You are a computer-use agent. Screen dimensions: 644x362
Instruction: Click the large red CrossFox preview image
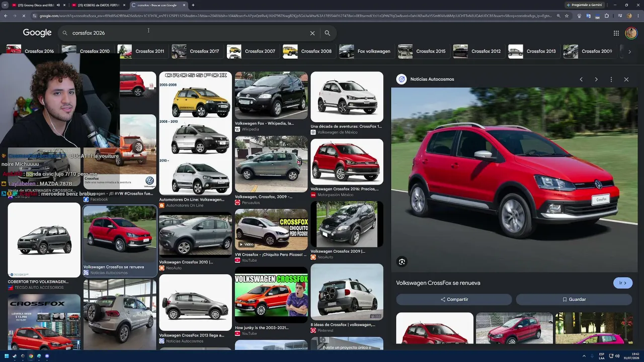coord(514,179)
